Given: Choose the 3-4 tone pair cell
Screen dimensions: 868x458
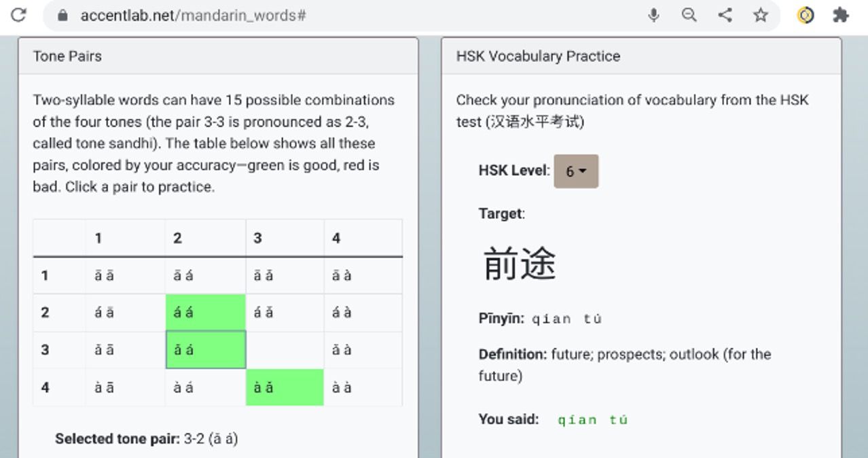Looking at the screenshot, I should pyautogui.click(x=363, y=350).
